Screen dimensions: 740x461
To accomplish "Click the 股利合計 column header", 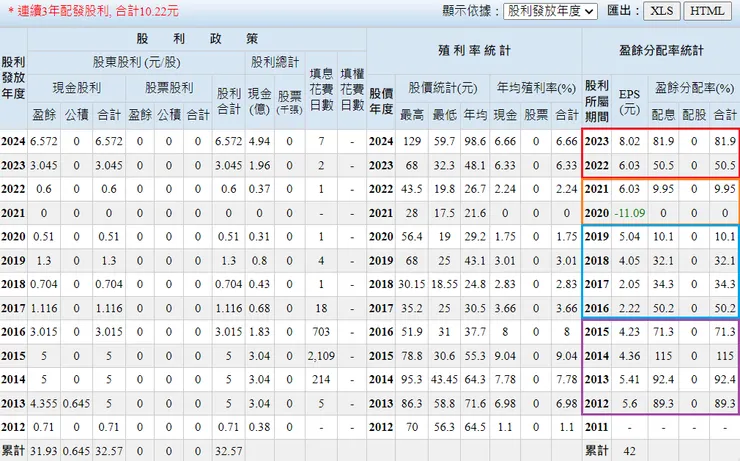I will 229,101.
